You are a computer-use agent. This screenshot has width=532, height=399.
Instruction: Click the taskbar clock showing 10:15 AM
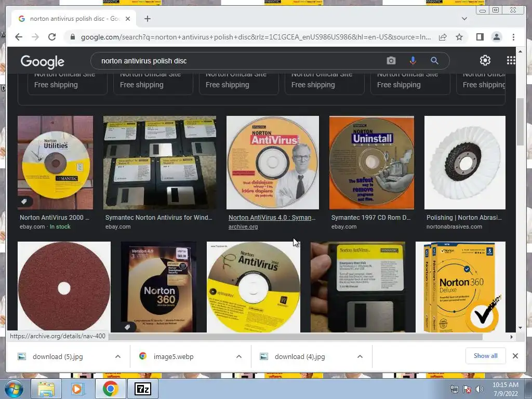tap(505, 389)
